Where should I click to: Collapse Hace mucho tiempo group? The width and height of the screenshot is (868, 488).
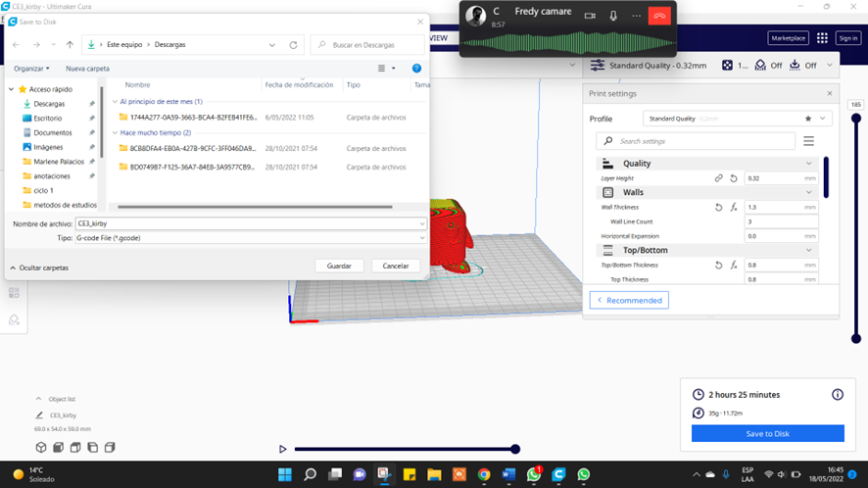[x=116, y=132]
